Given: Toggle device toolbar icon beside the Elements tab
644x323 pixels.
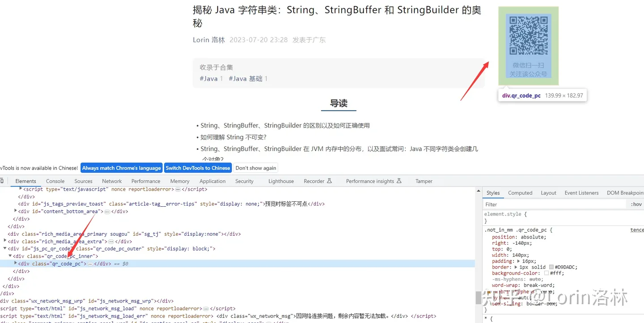Looking at the screenshot, I should pos(2,181).
